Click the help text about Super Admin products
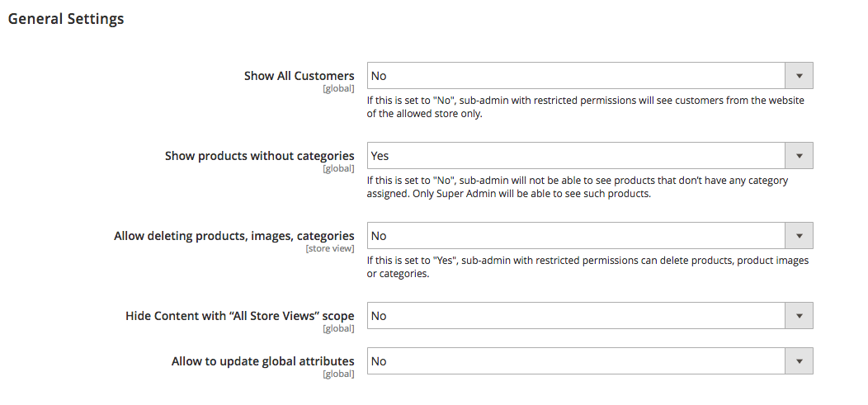Viewport: 868px width, 405px height. pyautogui.click(x=578, y=187)
